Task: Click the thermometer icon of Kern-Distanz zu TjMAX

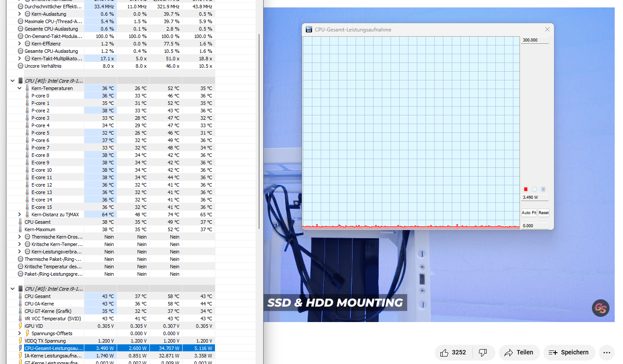Action: 27,215
